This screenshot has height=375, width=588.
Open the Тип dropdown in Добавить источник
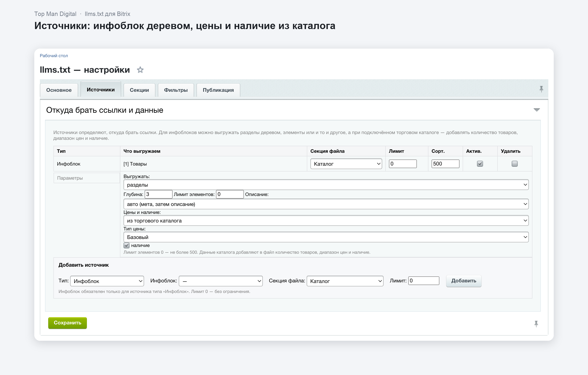pos(107,281)
